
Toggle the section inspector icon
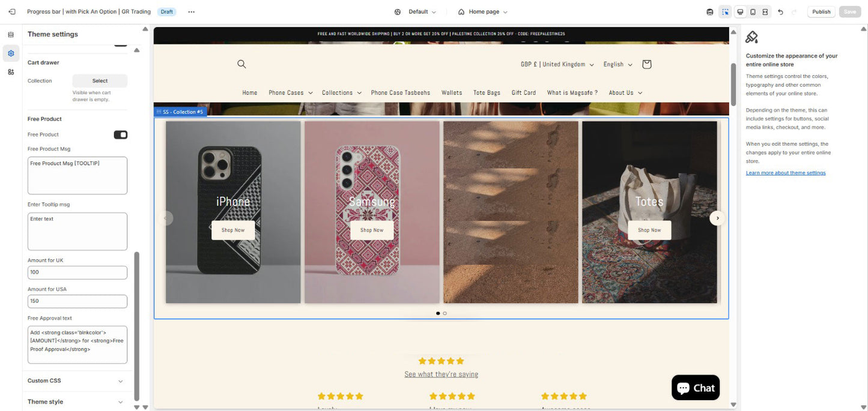click(725, 11)
